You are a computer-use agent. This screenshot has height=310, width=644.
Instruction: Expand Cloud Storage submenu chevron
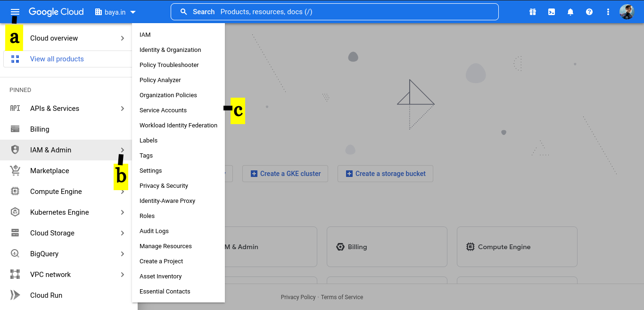pos(123,233)
